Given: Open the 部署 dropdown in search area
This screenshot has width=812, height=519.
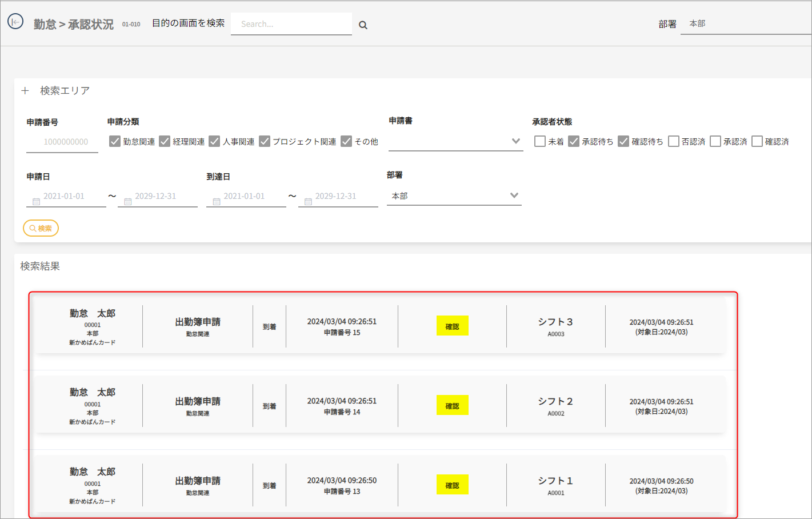Looking at the screenshot, I should [454, 195].
